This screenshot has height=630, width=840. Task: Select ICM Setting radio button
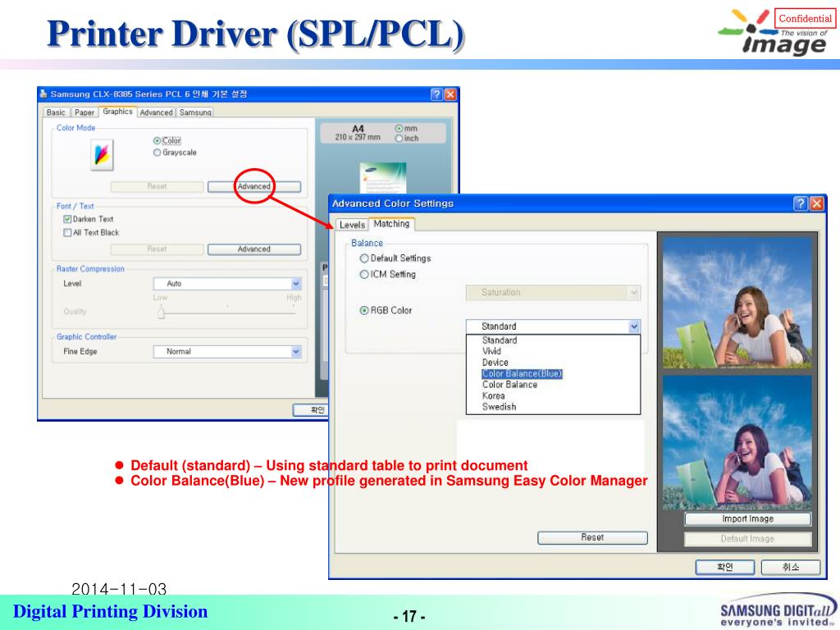(x=364, y=274)
